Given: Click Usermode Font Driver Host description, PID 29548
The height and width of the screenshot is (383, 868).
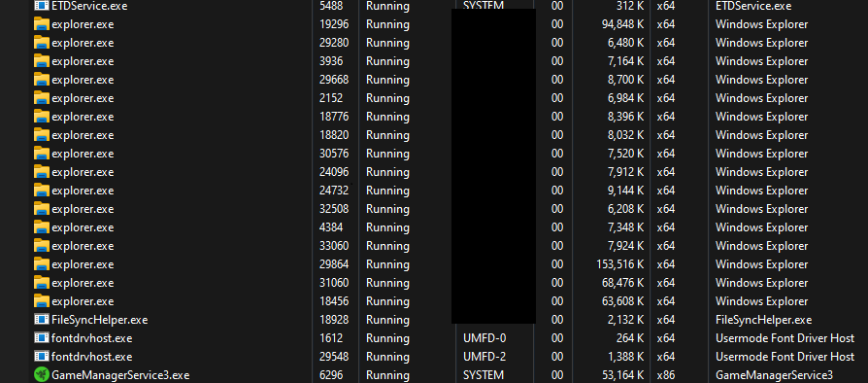Looking at the screenshot, I should click(785, 357).
